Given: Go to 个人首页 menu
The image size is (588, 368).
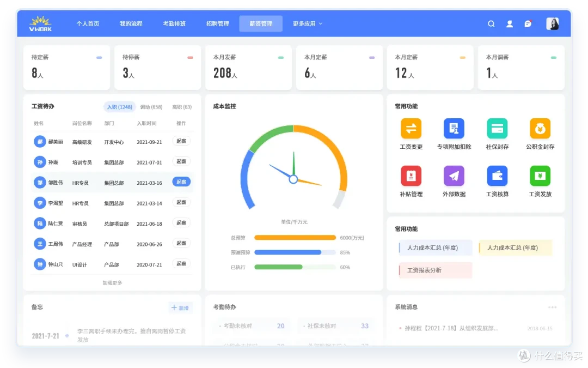Looking at the screenshot, I should (88, 23).
